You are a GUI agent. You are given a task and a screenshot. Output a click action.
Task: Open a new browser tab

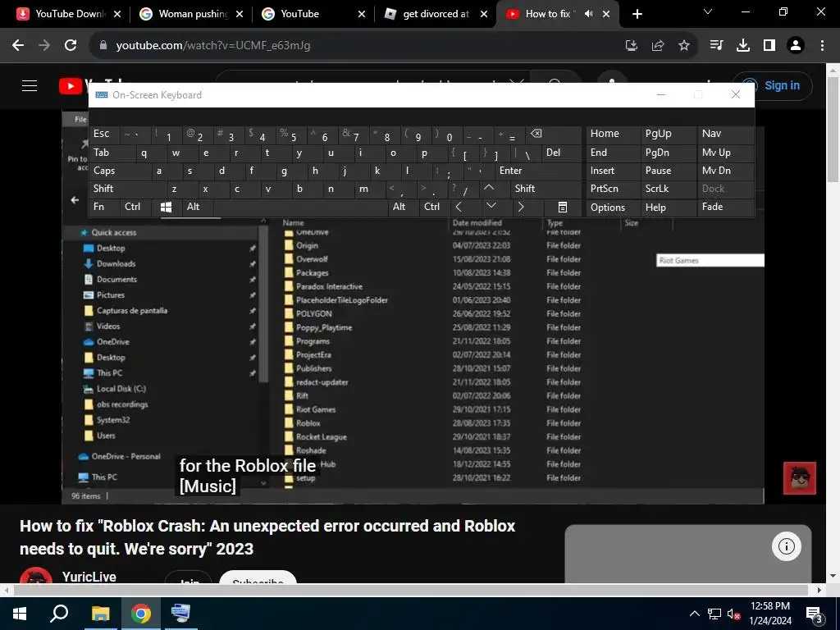coord(637,14)
